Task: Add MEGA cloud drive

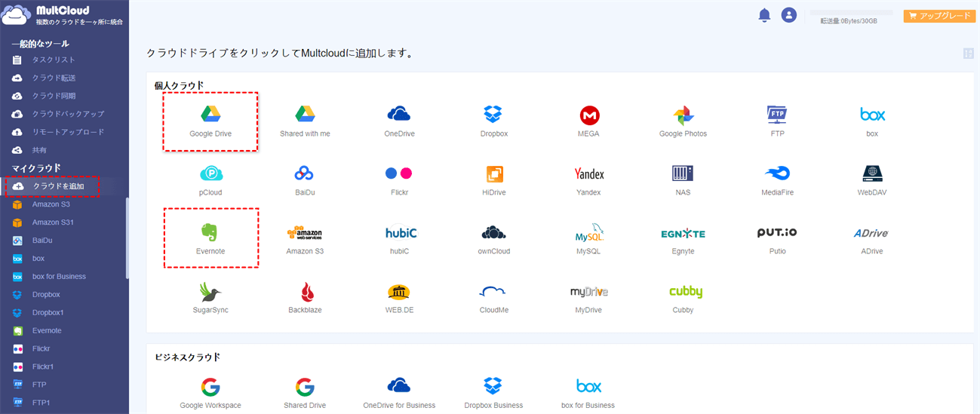Action: [x=588, y=121]
